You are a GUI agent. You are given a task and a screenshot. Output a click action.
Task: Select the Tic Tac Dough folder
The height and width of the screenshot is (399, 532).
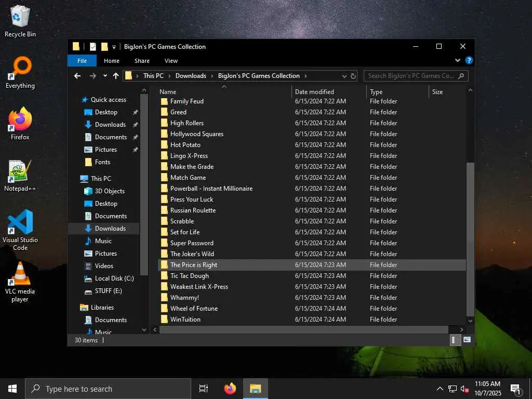(x=312, y=275)
